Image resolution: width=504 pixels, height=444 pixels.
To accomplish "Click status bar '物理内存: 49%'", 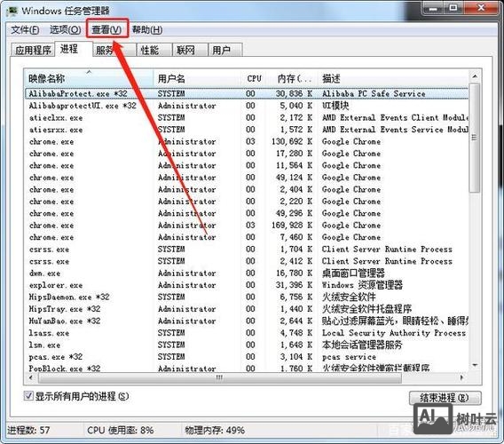I will [x=215, y=430].
